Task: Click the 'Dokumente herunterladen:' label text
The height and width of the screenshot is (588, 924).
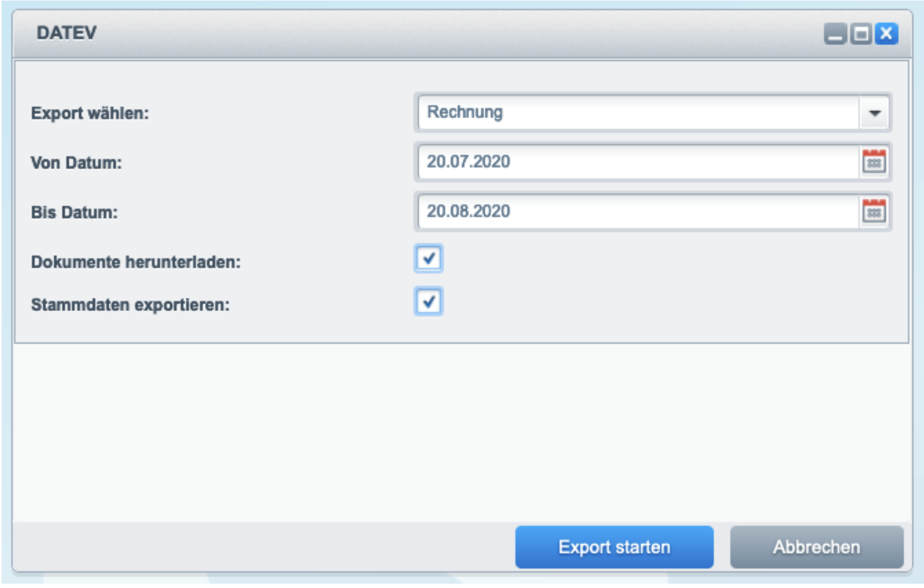Action: click(x=136, y=262)
